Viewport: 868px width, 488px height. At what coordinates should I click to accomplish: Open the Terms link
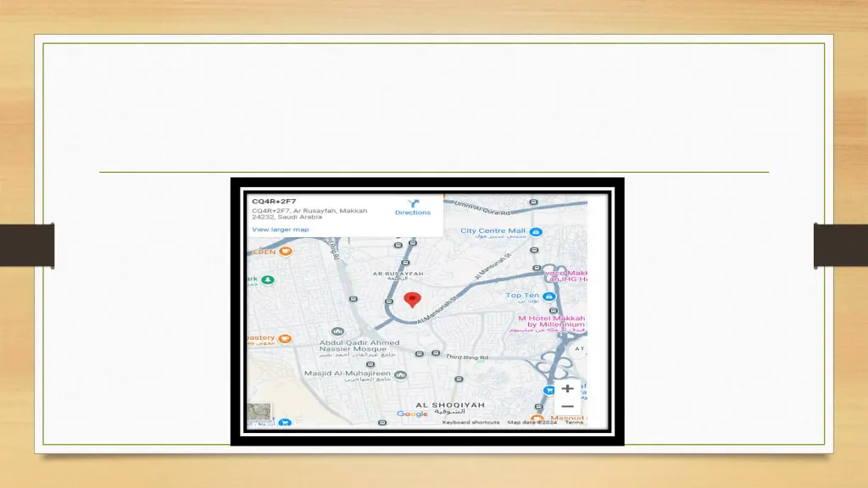pos(574,422)
